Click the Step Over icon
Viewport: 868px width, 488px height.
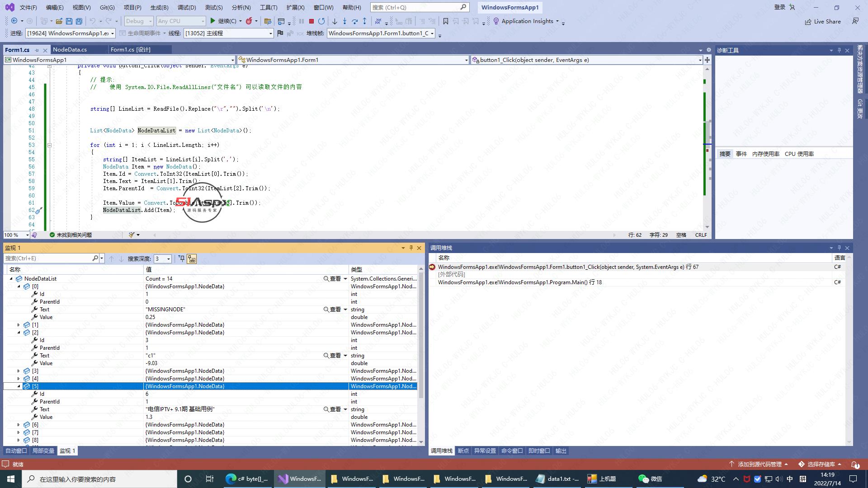point(354,21)
